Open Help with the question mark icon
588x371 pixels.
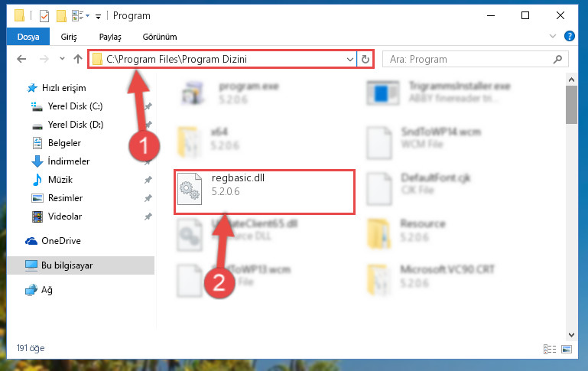[x=569, y=36]
